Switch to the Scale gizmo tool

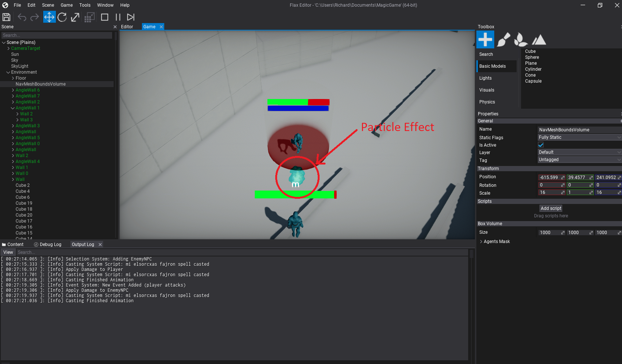pyautogui.click(x=75, y=17)
